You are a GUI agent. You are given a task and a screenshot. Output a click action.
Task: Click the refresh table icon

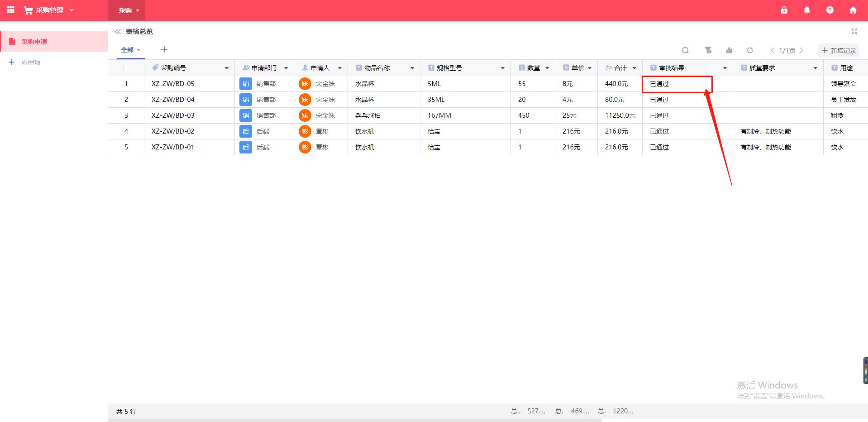click(750, 50)
